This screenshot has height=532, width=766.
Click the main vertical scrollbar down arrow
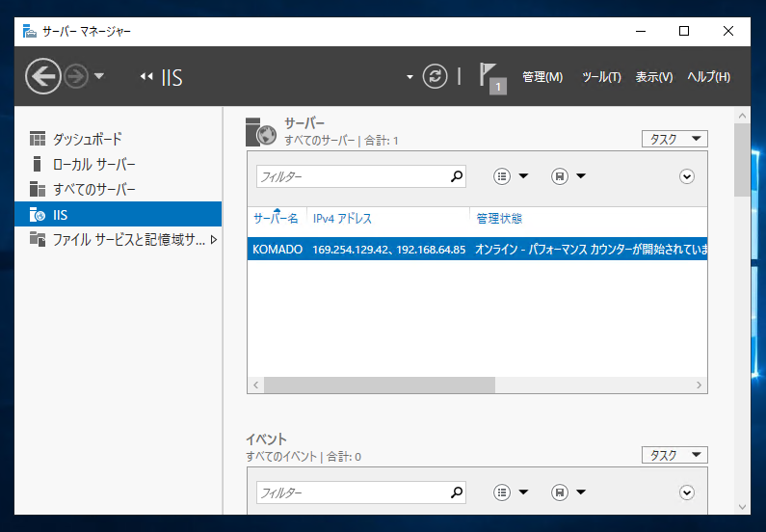[742, 507]
